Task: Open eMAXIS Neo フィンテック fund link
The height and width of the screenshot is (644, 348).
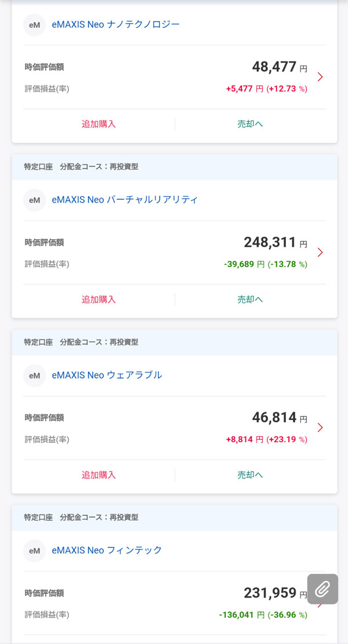Action: [x=107, y=550]
